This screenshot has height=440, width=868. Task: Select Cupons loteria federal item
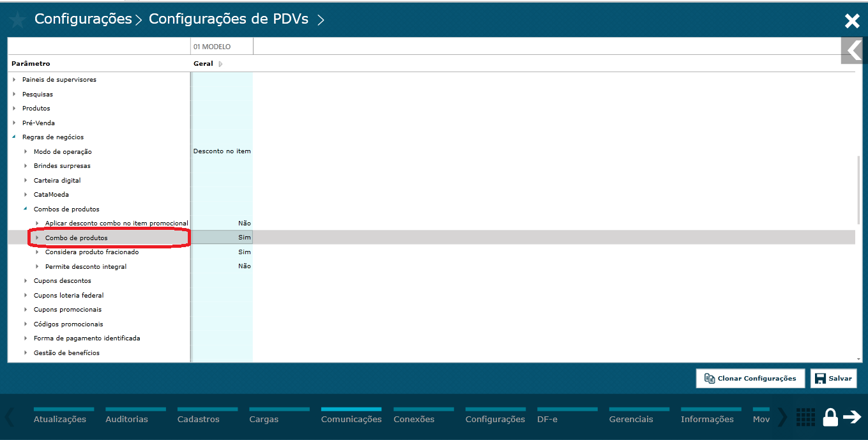click(68, 295)
